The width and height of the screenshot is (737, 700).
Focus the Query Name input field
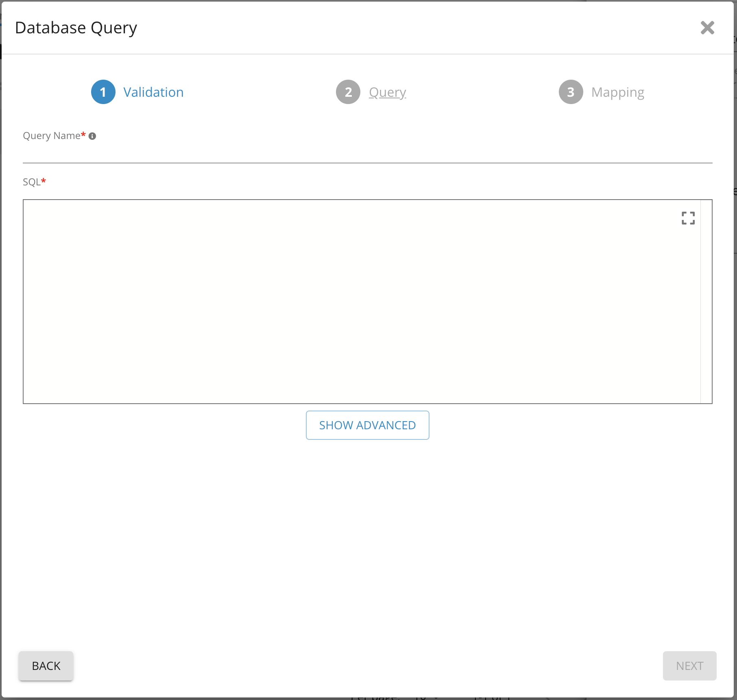click(367, 154)
